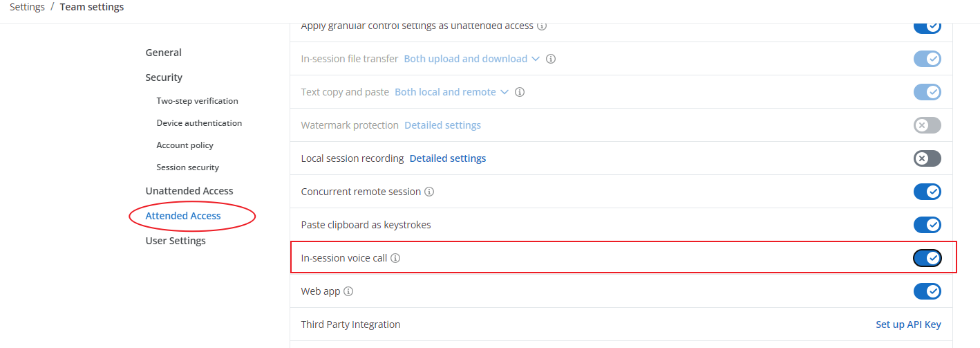Enable Watermark protection toggle
The height and width of the screenshot is (348, 980).
click(x=927, y=125)
